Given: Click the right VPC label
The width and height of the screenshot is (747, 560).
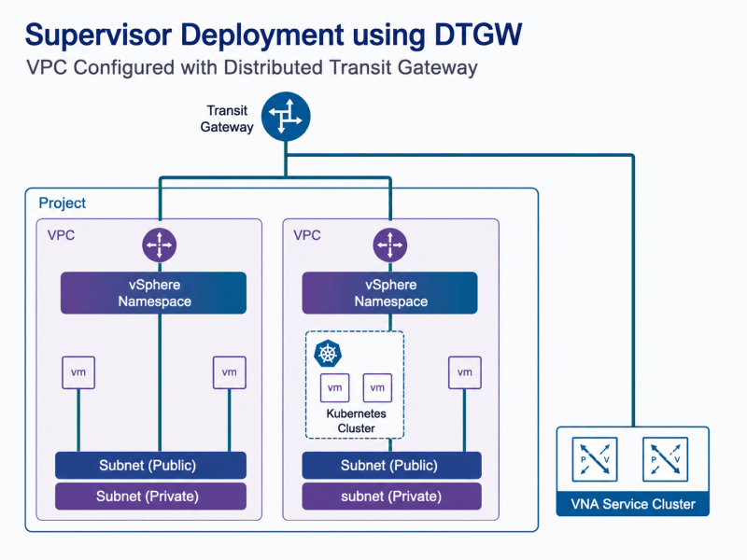Looking at the screenshot, I should pos(307,235).
